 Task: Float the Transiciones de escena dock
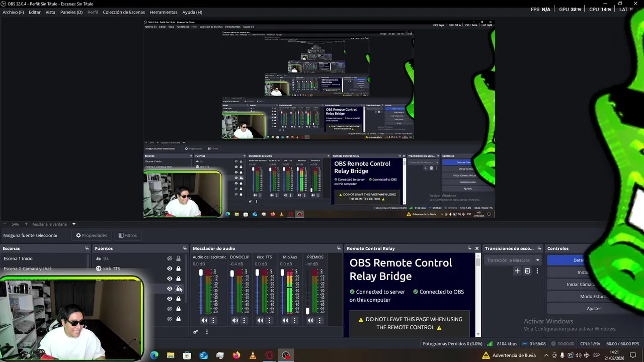(539, 248)
